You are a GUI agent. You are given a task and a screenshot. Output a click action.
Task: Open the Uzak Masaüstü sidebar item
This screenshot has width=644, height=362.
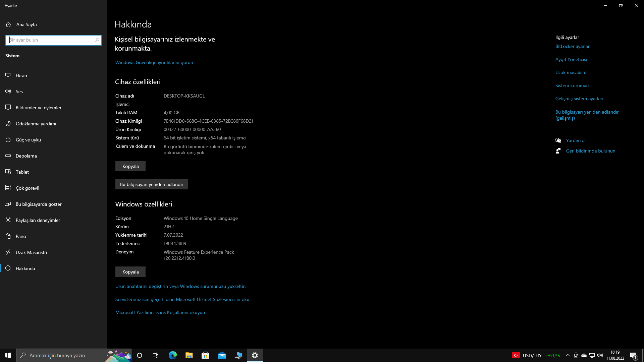click(x=31, y=252)
